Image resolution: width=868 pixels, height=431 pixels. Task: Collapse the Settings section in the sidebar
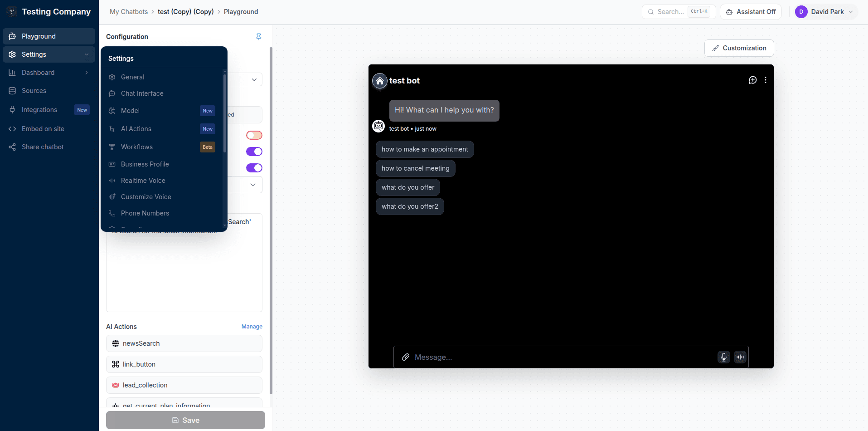pos(87,54)
